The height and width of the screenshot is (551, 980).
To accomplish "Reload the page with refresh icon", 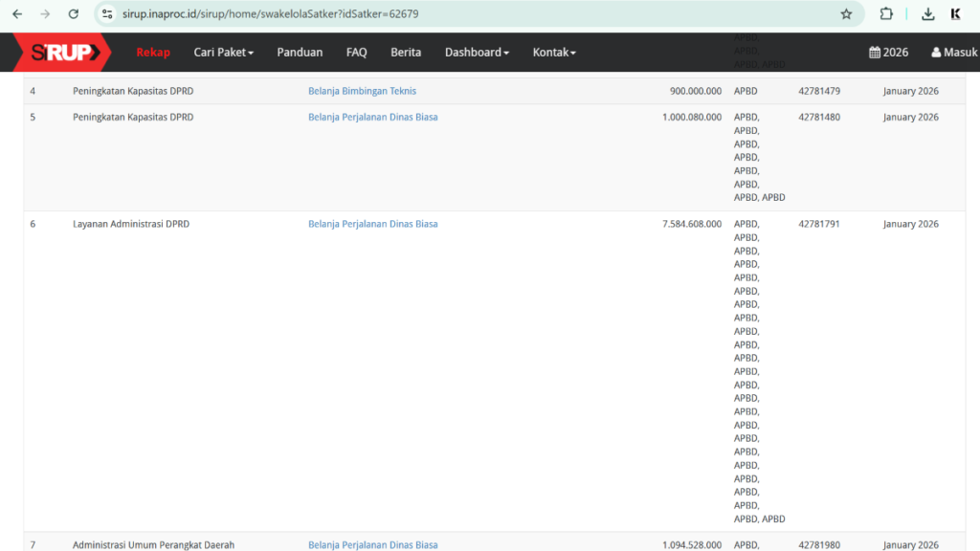I will (x=74, y=14).
